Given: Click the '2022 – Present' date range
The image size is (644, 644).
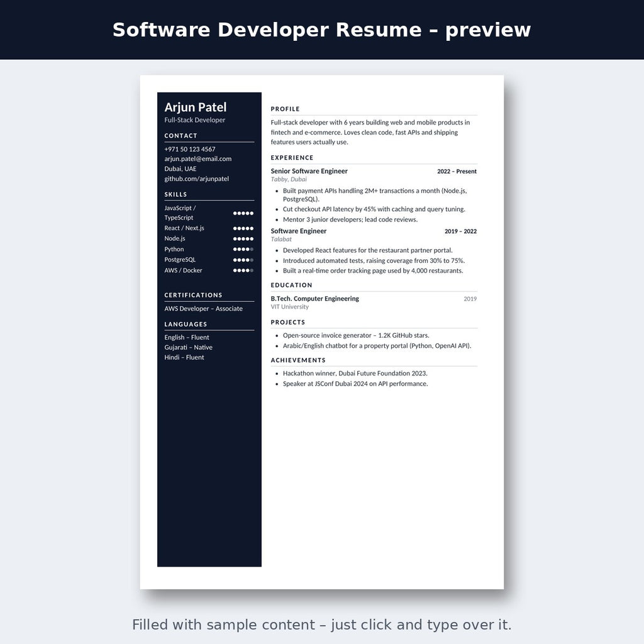Looking at the screenshot, I should (x=457, y=171).
